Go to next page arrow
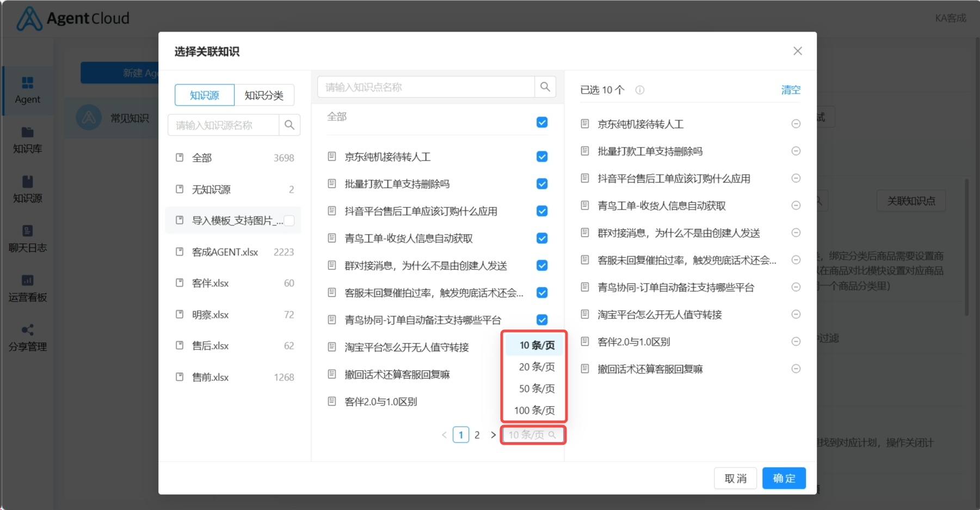Viewport: 980px width, 510px height. coord(493,435)
